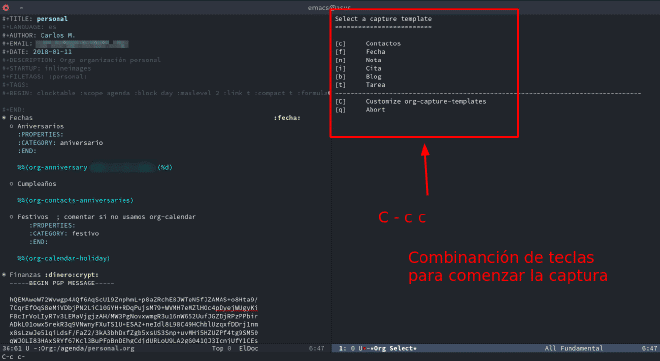660x361 pixels.
Task: Click the "Select a capture template" heading
Action: pos(383,19)
